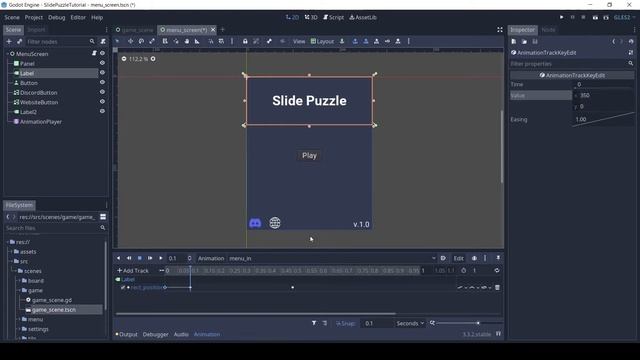The image size is (640, 360).
Task: Hide the DiscordButton node
Action: (x=102, y=92)
